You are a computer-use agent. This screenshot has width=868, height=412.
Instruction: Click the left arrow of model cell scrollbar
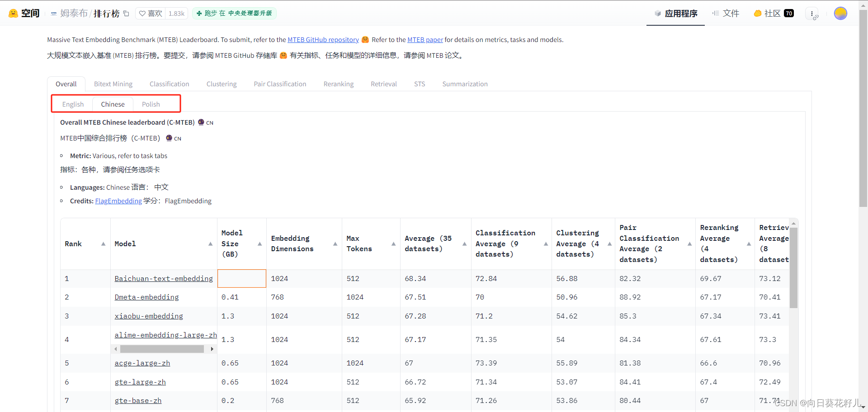116,349
